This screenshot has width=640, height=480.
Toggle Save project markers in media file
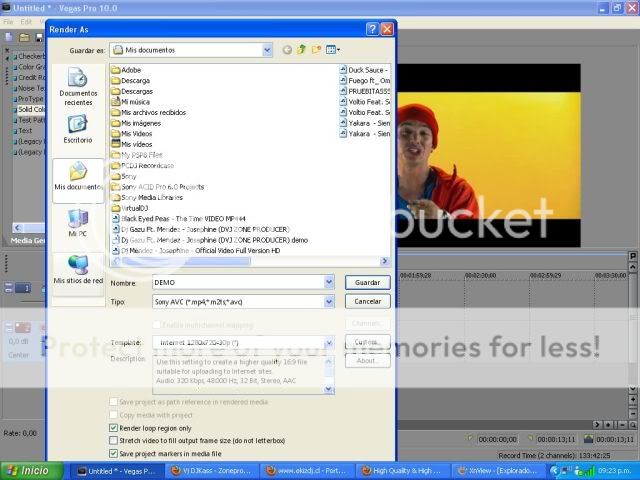113,453
